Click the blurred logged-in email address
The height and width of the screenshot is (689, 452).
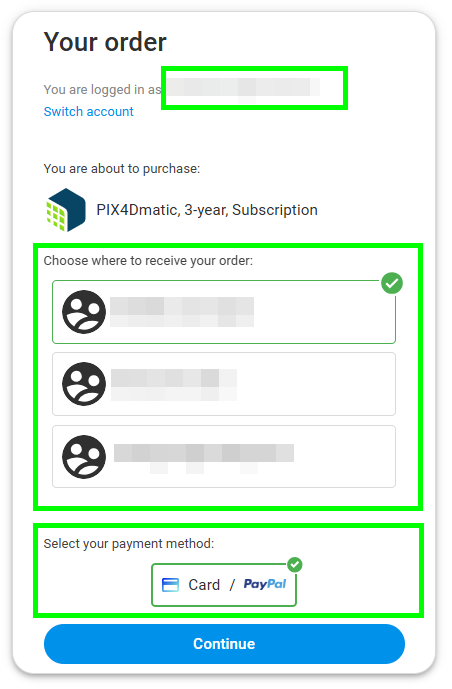coord(243,88)
